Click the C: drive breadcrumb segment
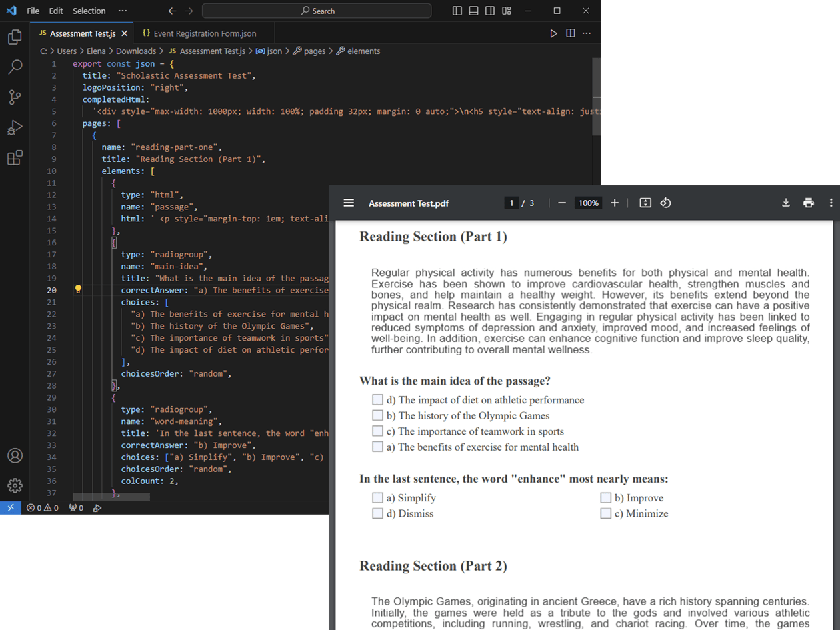840x630 pixels. (43, 51)
